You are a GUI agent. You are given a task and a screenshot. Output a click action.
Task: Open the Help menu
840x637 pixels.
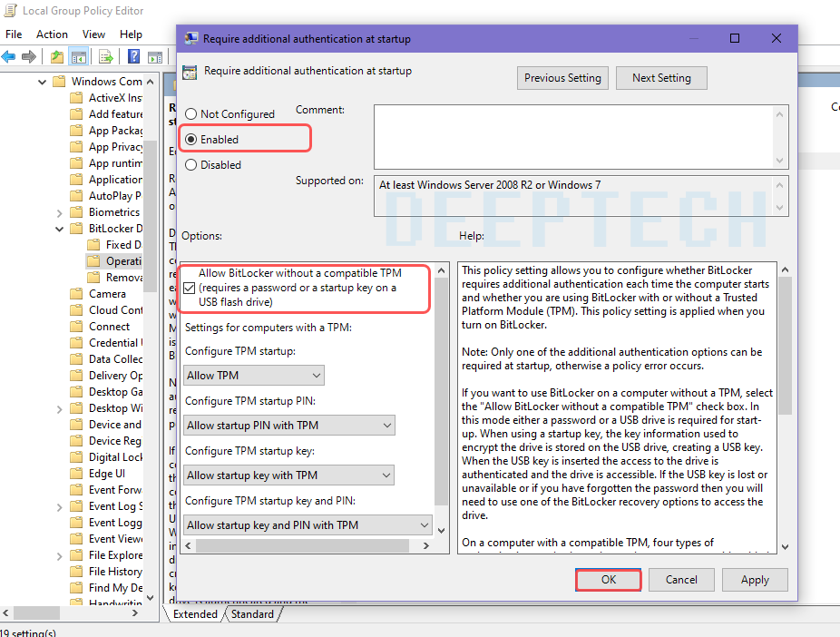coord(131,34)
